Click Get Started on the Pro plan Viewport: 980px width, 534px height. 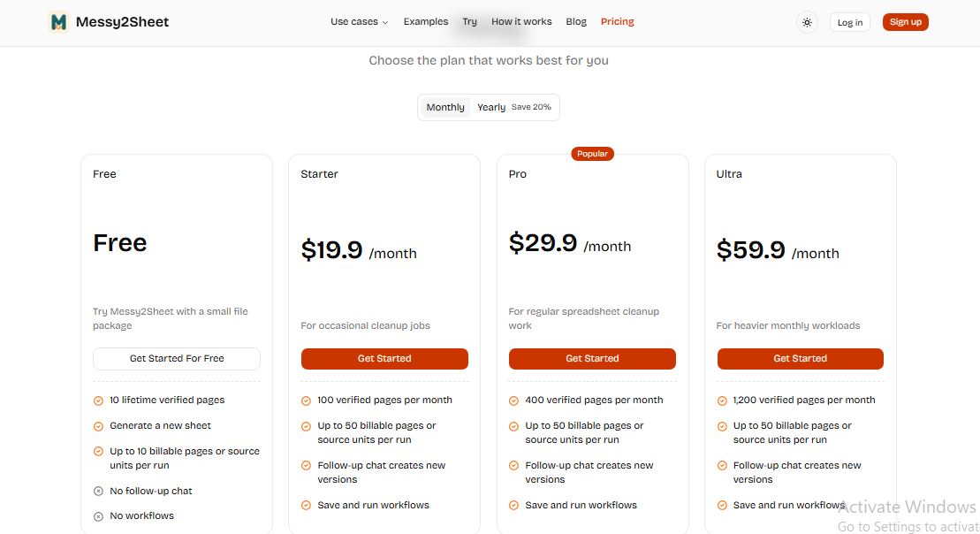(x=592, y=359)
